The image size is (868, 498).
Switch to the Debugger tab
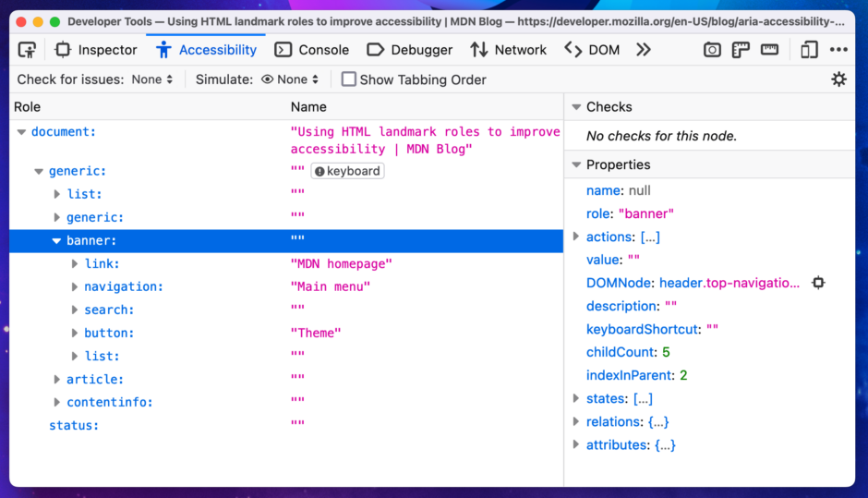pos(410,50)
